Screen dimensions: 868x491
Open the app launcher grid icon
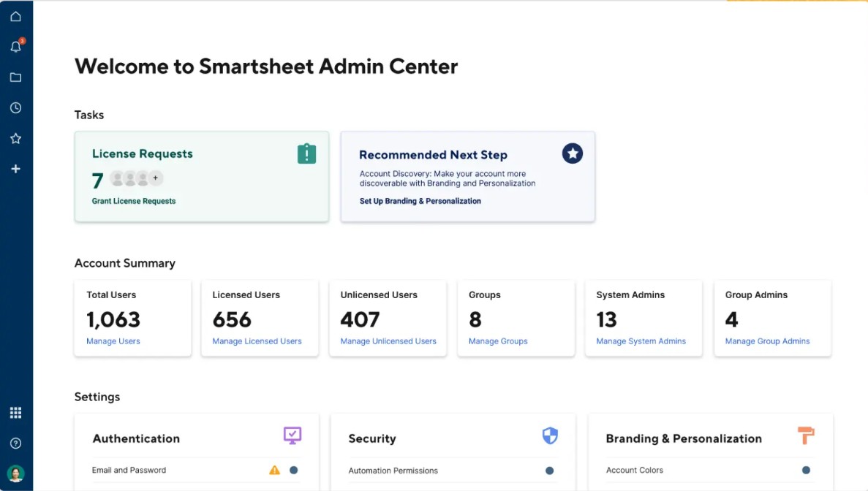pos(15,412)
